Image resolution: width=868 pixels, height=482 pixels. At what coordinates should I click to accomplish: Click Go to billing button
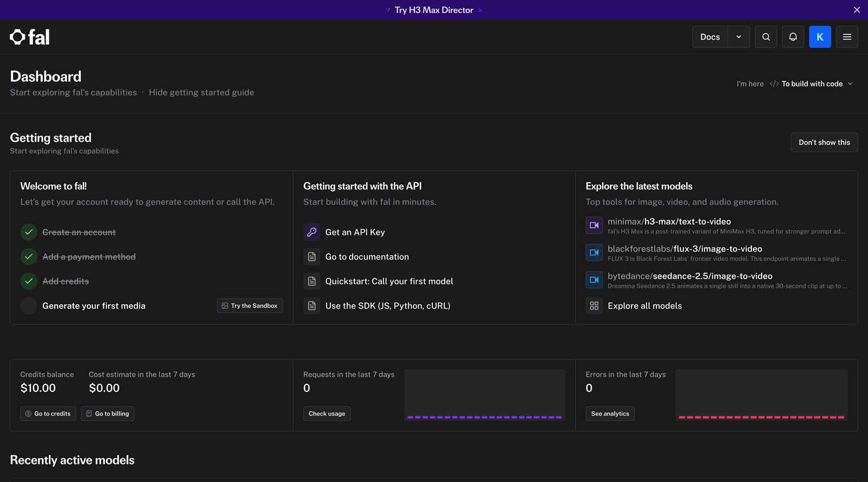tap(107, 414)
